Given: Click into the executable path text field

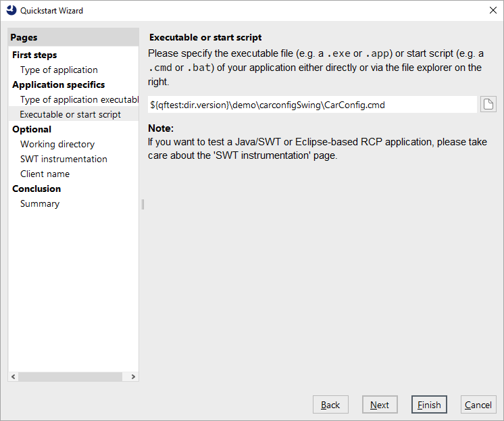Looking at the screenshot, I should tap(311, 105).
